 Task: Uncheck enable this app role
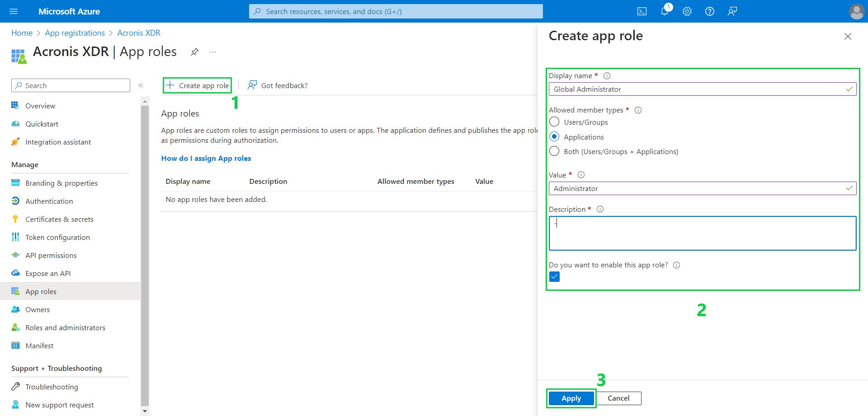pos(554,276)
